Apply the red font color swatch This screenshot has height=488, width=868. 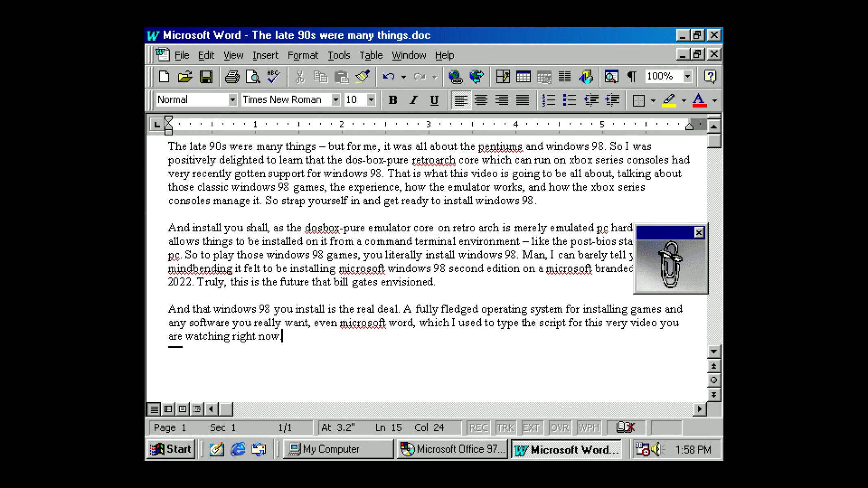pos(699,100)
